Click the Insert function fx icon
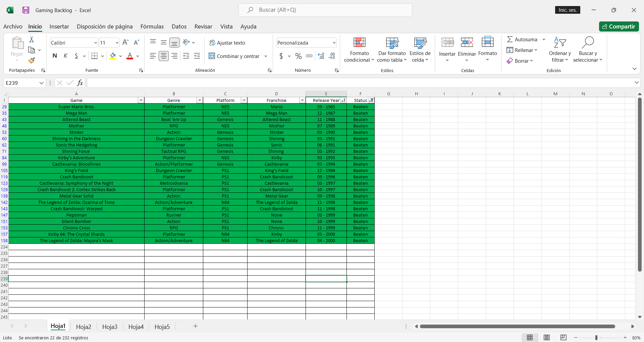This screenshot has height=342, width=644. coord(80,83)
